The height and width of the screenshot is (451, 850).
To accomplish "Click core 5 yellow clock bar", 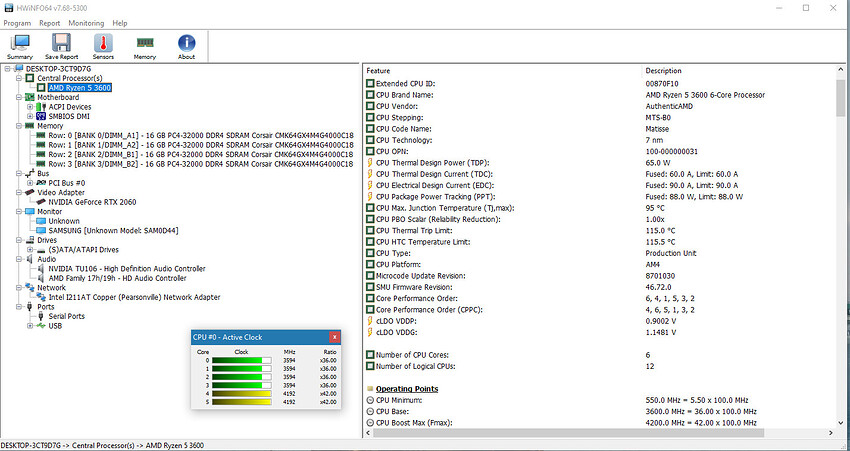I will pos(241,402).
